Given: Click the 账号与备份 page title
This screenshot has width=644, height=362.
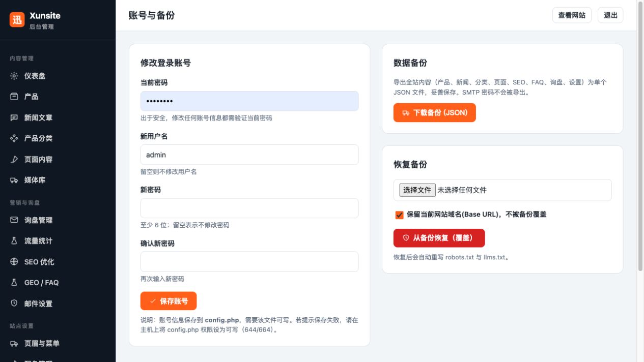Looking at the screenshot, I should pyautogui.click(x=152, y=15).
